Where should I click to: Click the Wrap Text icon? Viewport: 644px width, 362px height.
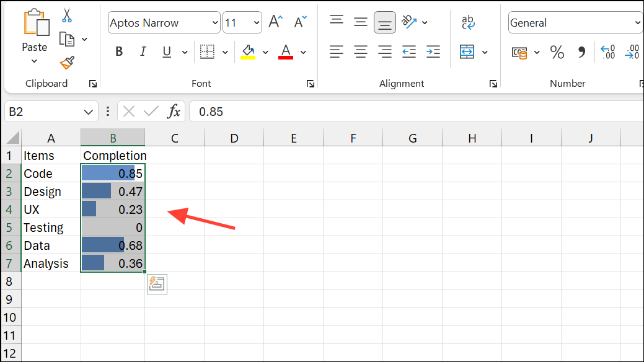coord(469,22)
